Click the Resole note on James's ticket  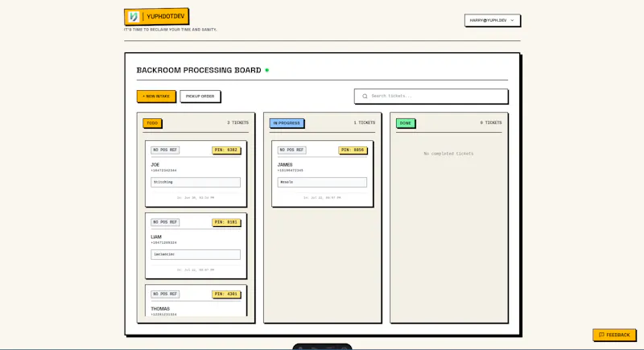322,182
